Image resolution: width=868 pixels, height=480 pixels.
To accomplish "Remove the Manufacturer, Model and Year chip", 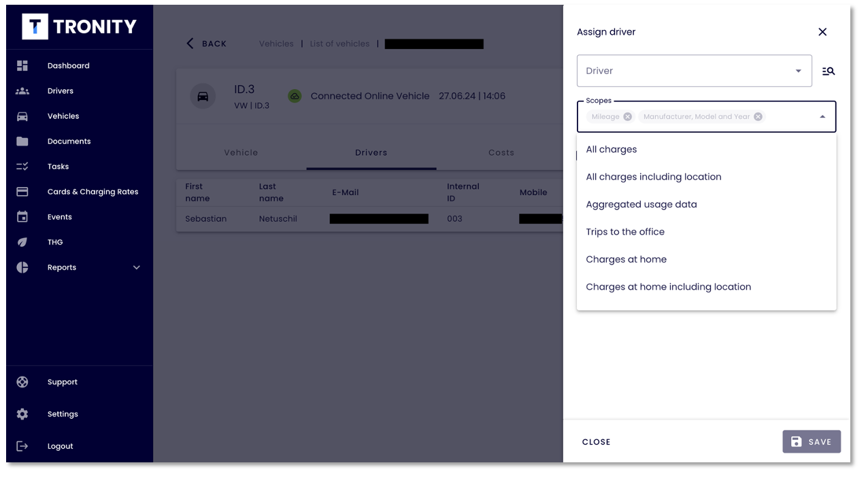I will pos(758,116).
